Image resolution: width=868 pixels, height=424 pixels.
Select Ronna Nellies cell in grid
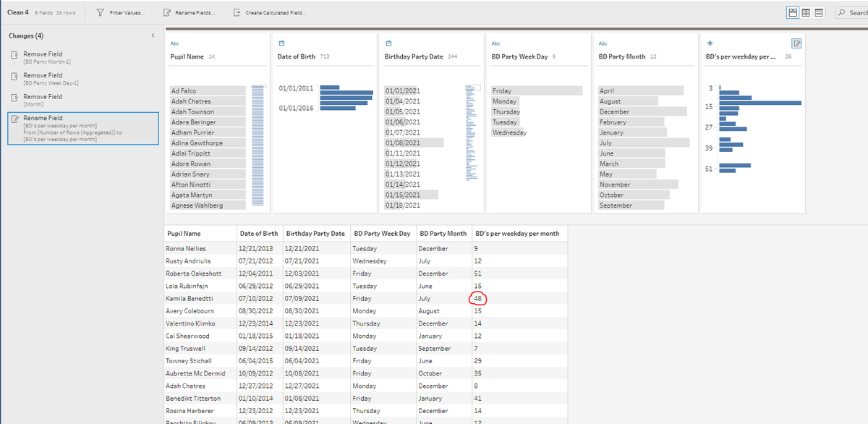click(201, 249)
